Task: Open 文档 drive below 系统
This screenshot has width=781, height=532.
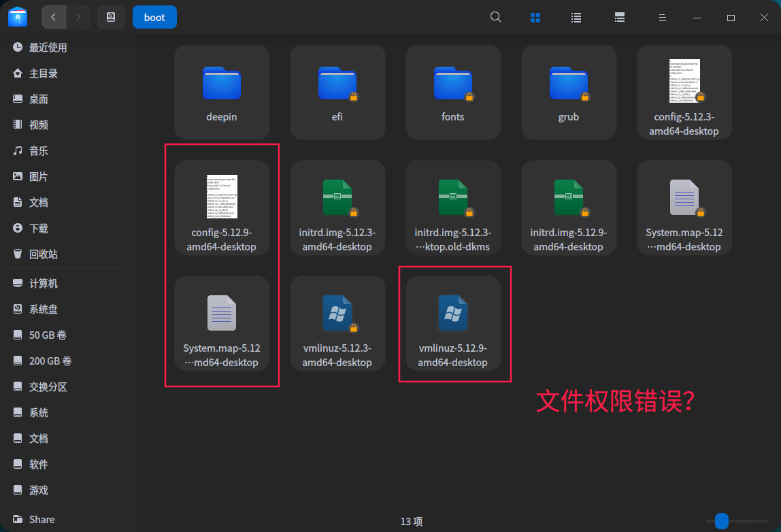Action: coord(65,439)
